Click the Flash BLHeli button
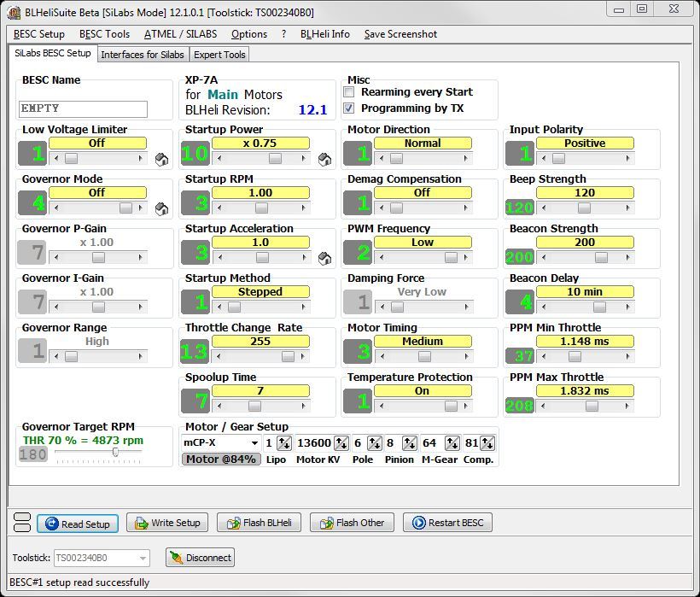The image size is (700, 597). pyautogui.click(x=259, y=523)
